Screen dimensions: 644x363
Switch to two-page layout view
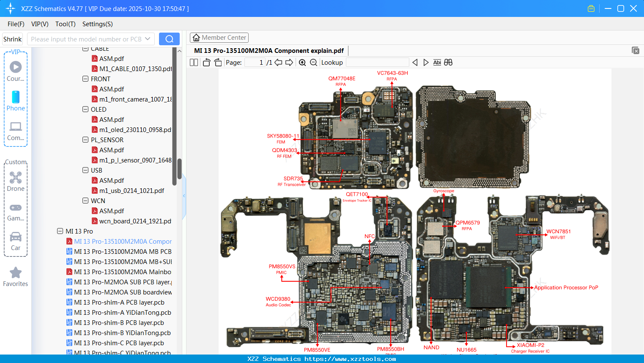[193, 62]
